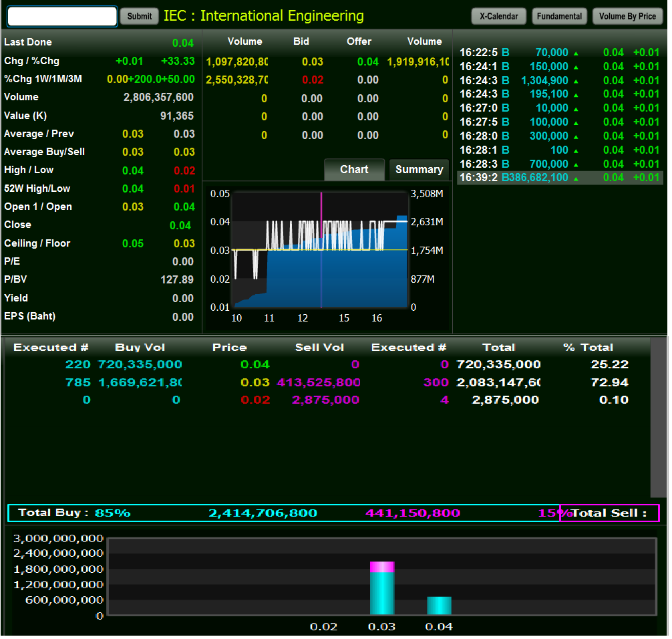The width and height of the screenshot is (672, 639).
Task: Click the trade time '16:22:5'
Action: [x=479, y=52]
